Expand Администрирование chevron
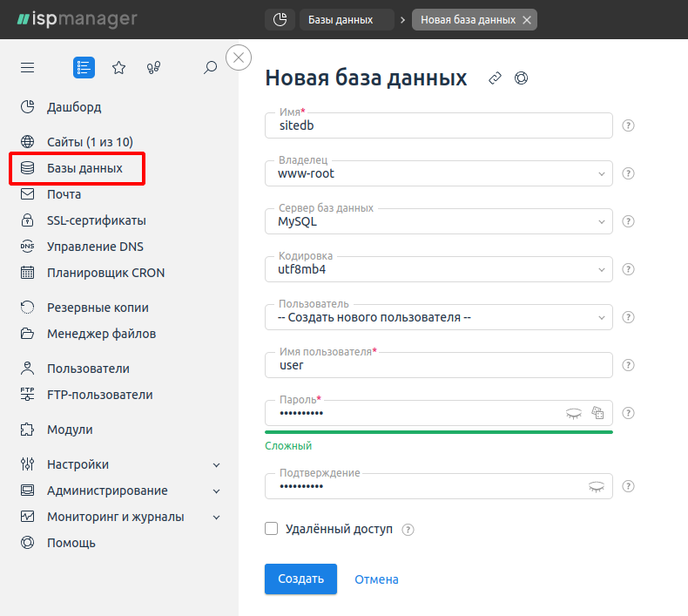The height and width of the screenshot is (616, 688). point(216,491)
